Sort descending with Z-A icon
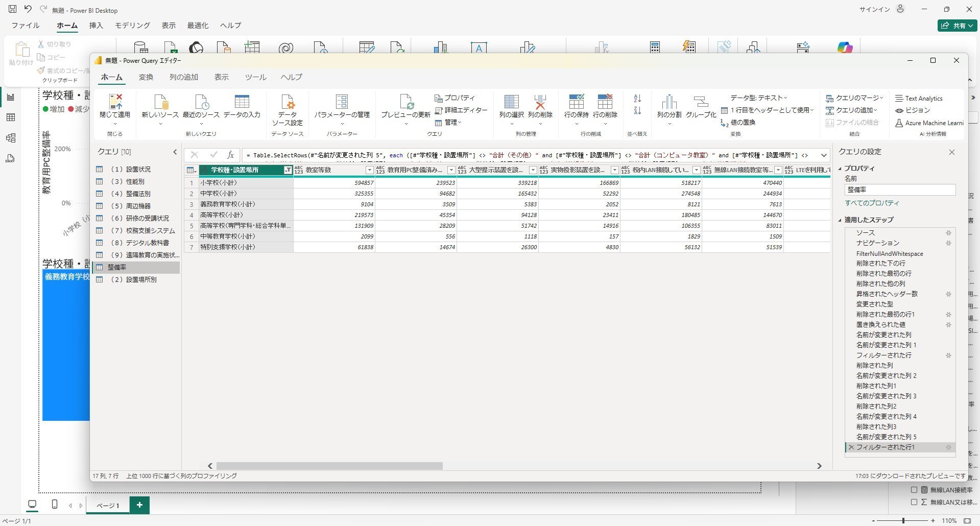Viewport: 980px width, 526px height. click(x=637, y=110)
